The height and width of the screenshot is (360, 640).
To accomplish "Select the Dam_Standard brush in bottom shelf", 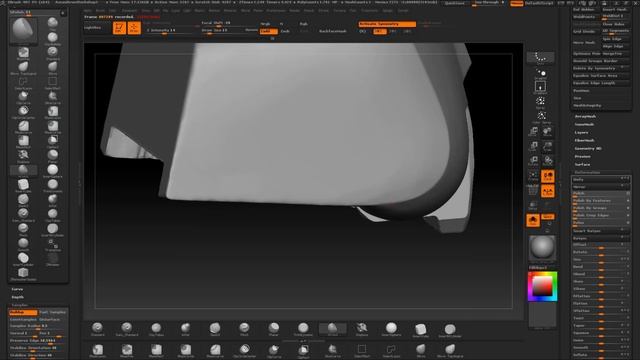I will click(x=127, y=329).
